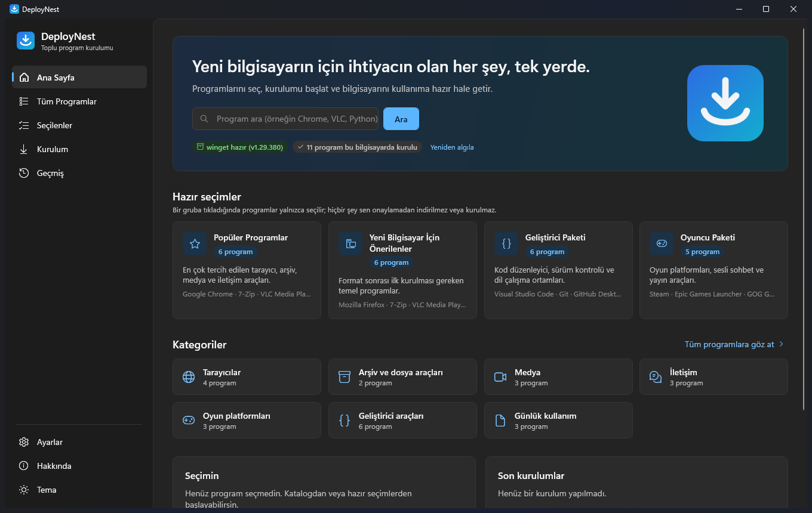Click the large download logo in the banner

click(725, 103)
